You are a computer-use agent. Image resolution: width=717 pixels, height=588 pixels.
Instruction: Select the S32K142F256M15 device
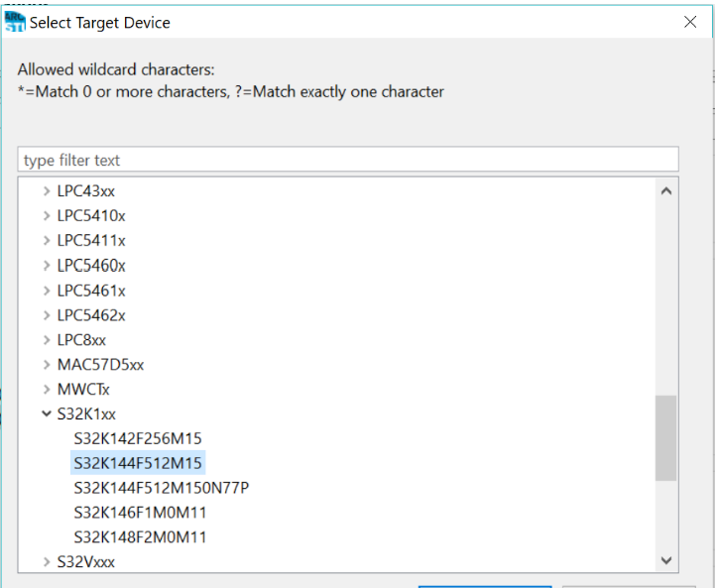(x=138, y=438)
